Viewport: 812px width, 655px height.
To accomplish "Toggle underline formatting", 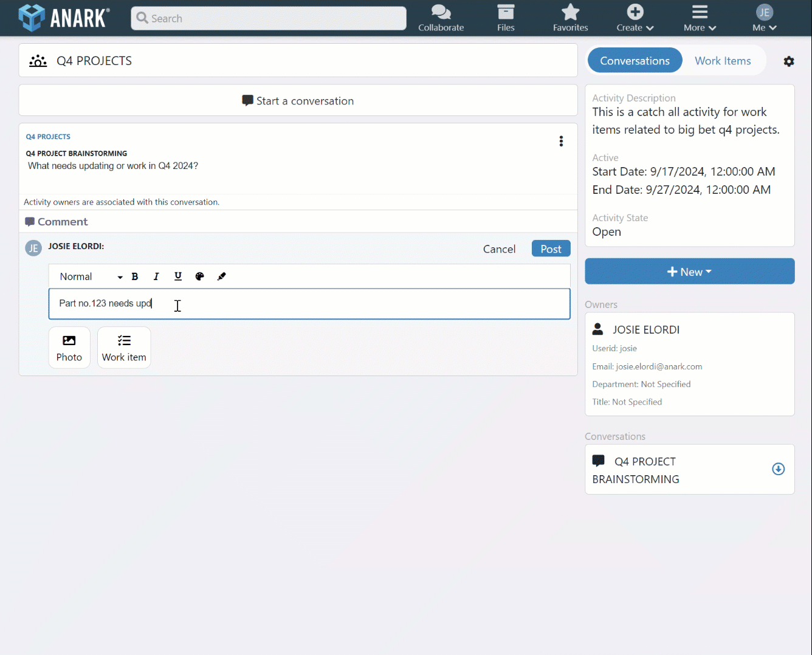I will tap(178, 276).
